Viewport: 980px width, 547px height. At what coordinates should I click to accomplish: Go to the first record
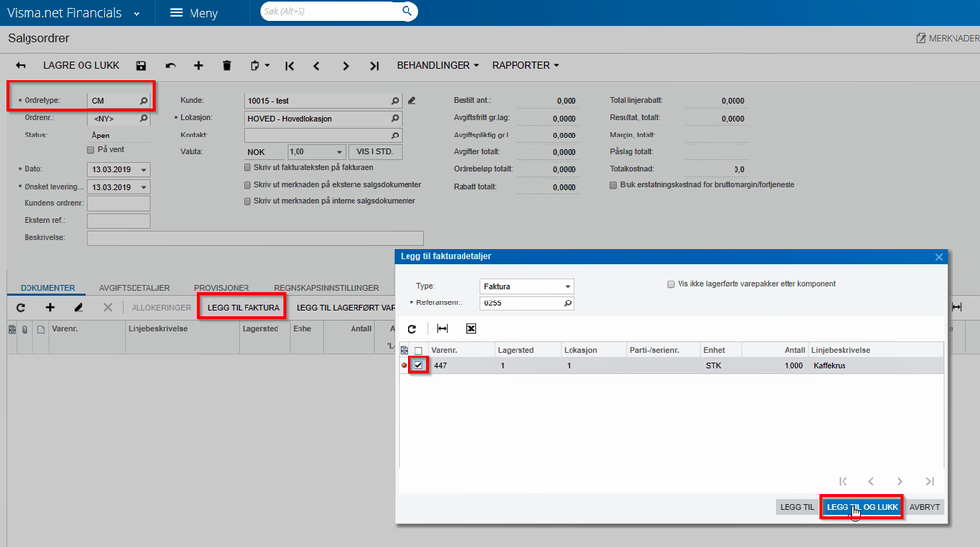(289, 66)
